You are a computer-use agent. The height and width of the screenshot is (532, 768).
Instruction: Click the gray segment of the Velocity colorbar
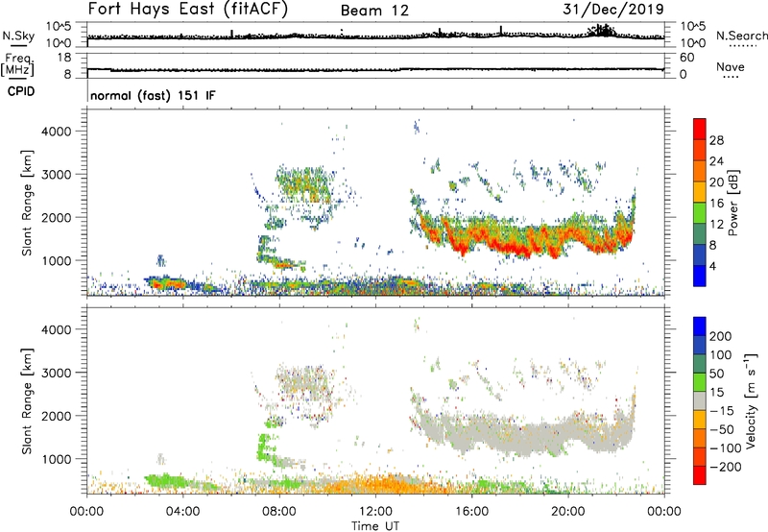700,401
